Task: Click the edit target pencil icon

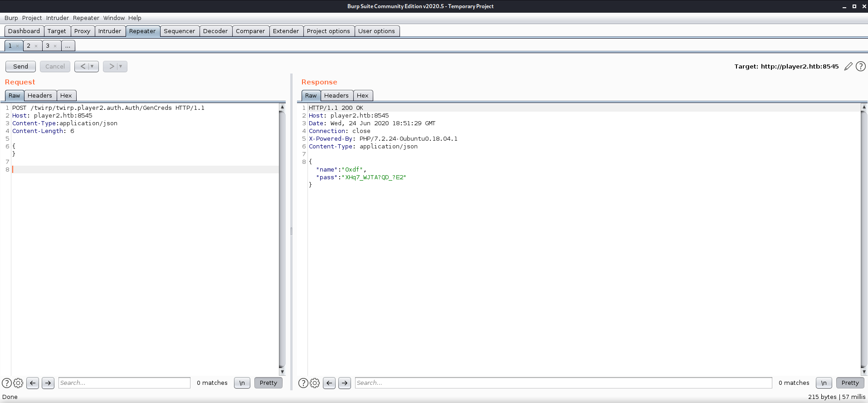Action: click(x=848, y=67)
